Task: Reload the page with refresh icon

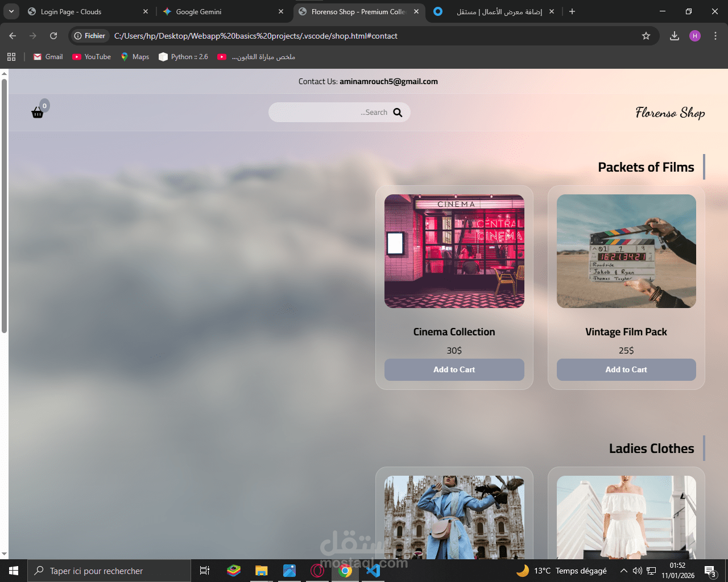Action: point(53,36)
